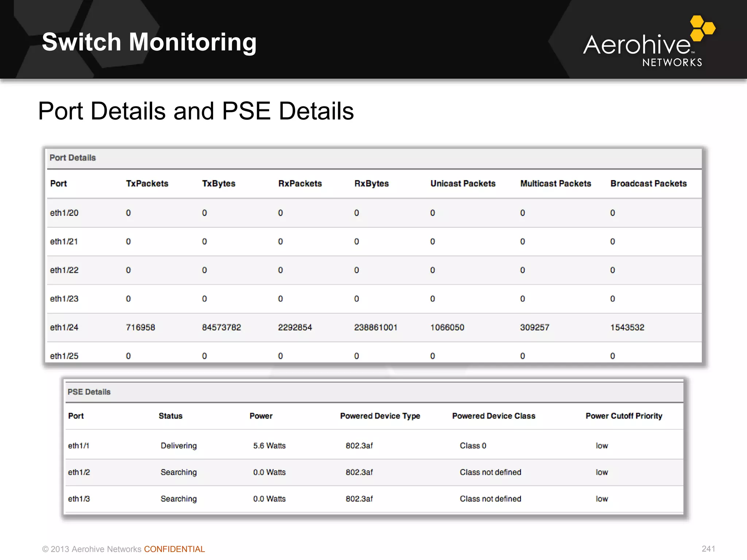Click low priority value for eth1/1
Screen dimensions: 747x560
point(602,446)
